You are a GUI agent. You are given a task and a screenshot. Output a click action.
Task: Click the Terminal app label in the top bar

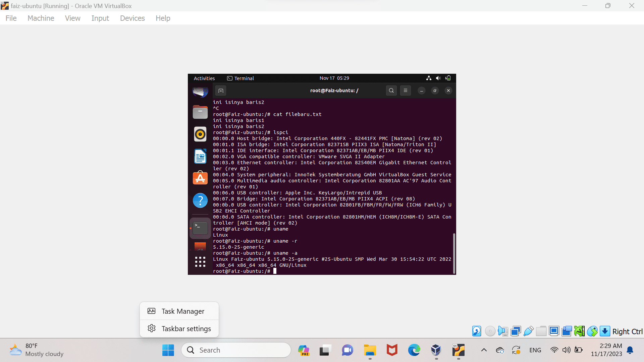click(240, 78)
